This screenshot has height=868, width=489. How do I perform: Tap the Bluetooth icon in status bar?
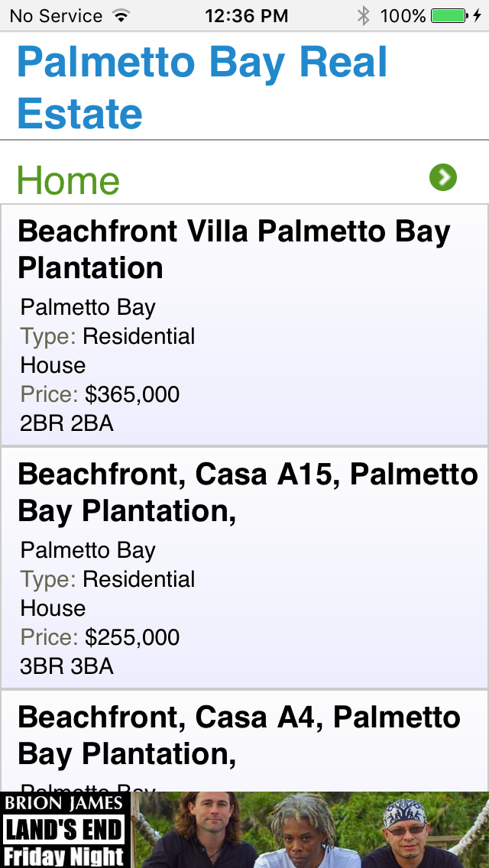pyautogui.click(x=364, y=15)
